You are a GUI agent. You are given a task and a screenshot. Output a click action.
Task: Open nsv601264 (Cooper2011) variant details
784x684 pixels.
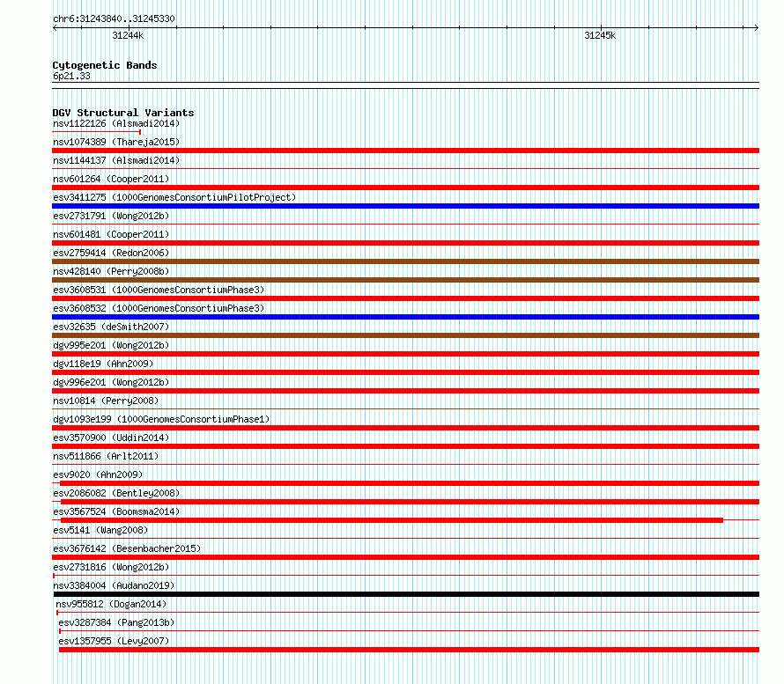coord(111,179)
